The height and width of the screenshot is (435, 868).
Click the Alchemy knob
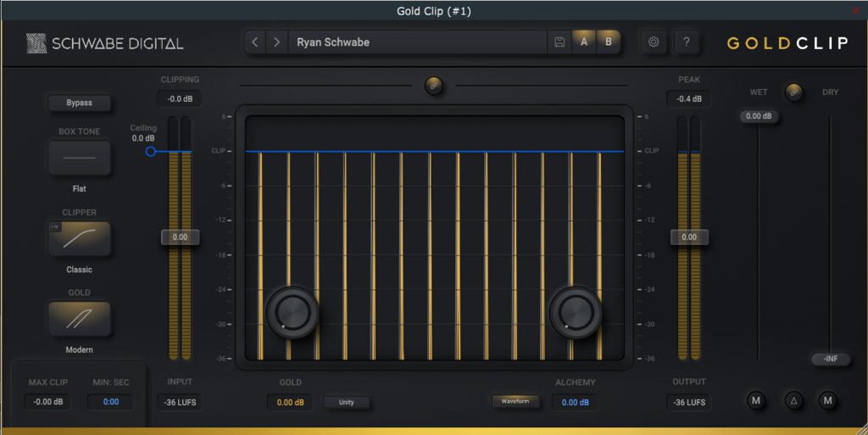[576, 313]
